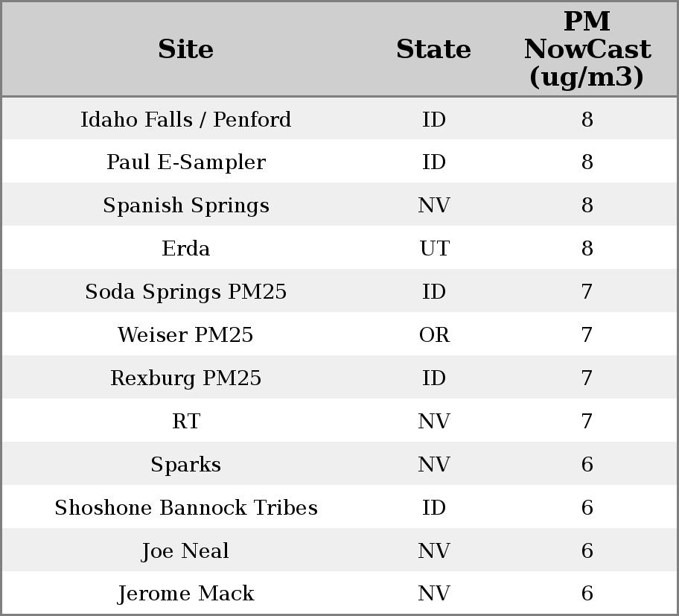Click the Jerome Mack site cell
Viewport: 679px width, 616px height.
(186, 594)
